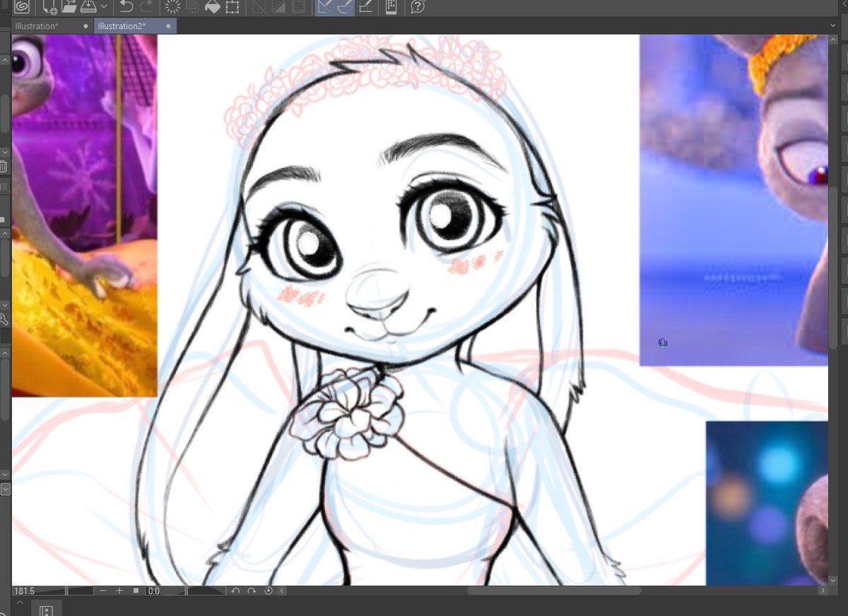
Task: Rotate the canvas right
Action: tap(252, 591)
